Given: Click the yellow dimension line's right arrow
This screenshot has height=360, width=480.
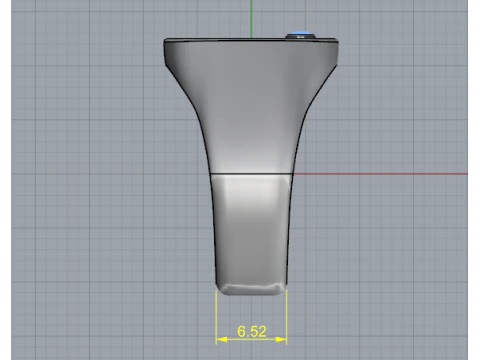Looking at the screenshot, I should tap(281, 339).
